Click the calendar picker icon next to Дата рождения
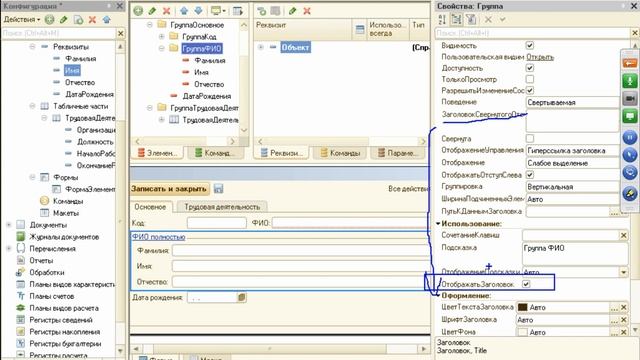This screenshot has height=360, width=640. (241, 298)
